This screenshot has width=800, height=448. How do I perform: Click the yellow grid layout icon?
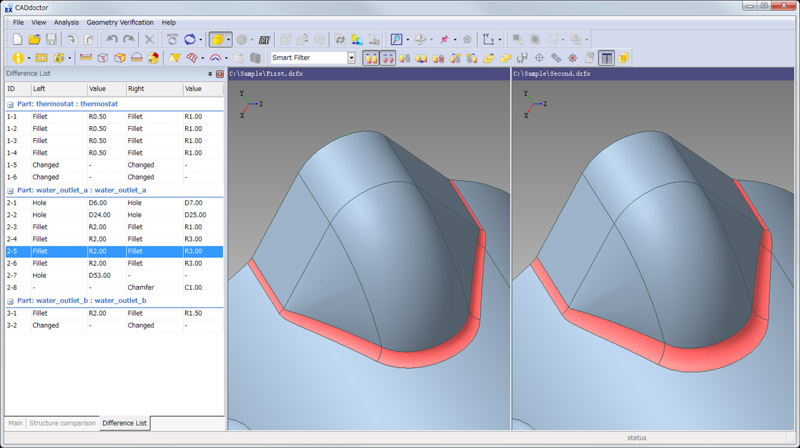(41, 58)
